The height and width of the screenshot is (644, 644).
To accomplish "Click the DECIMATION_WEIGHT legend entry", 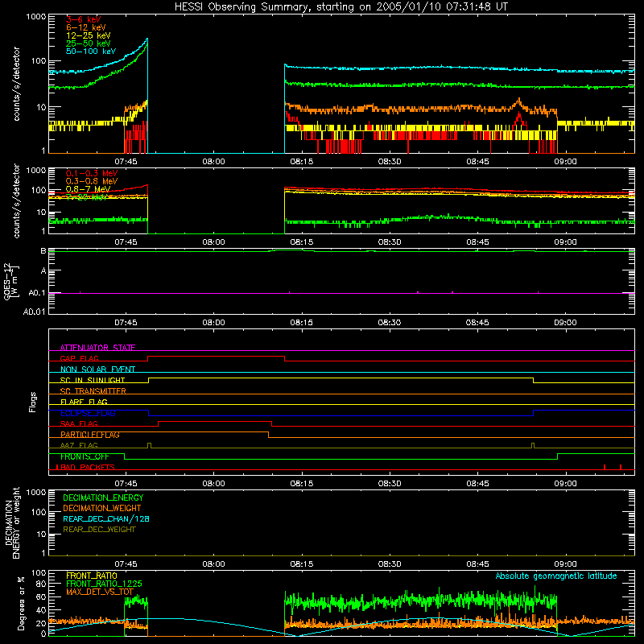I will click(x=102, y=509).
